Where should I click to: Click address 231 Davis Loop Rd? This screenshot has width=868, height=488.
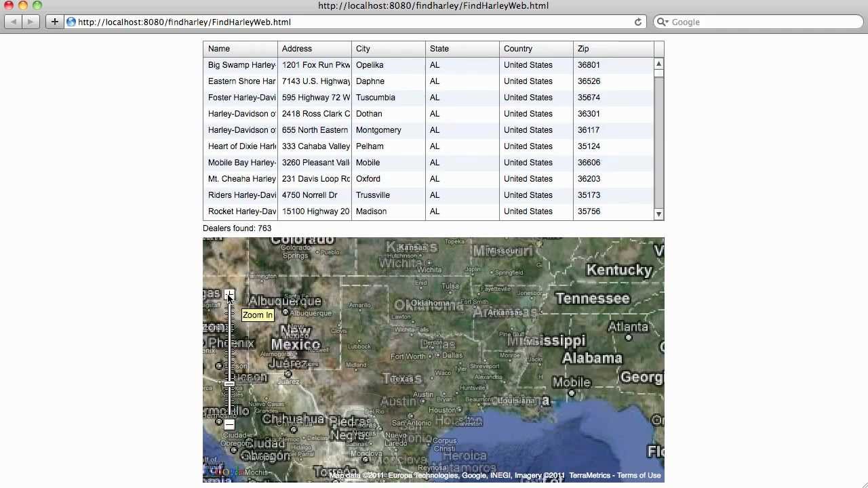pos(315,179)
